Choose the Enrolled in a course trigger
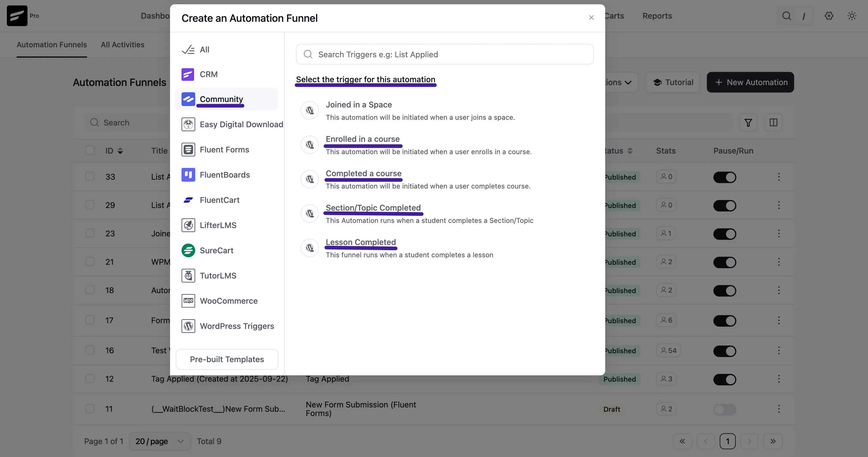The height and width of the screenshot is (457, 868). click(x=362, y=139)
